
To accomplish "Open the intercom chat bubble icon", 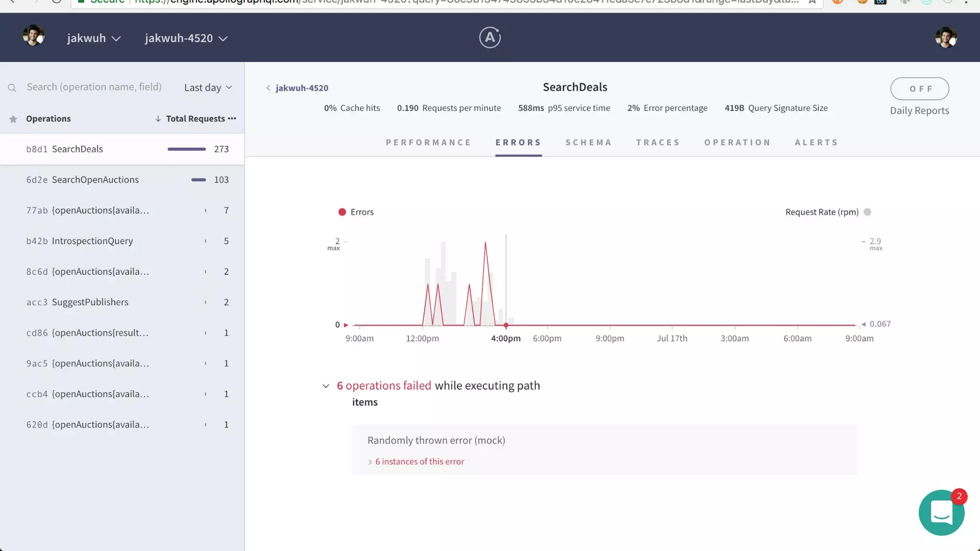I will [x=941, y=512].
